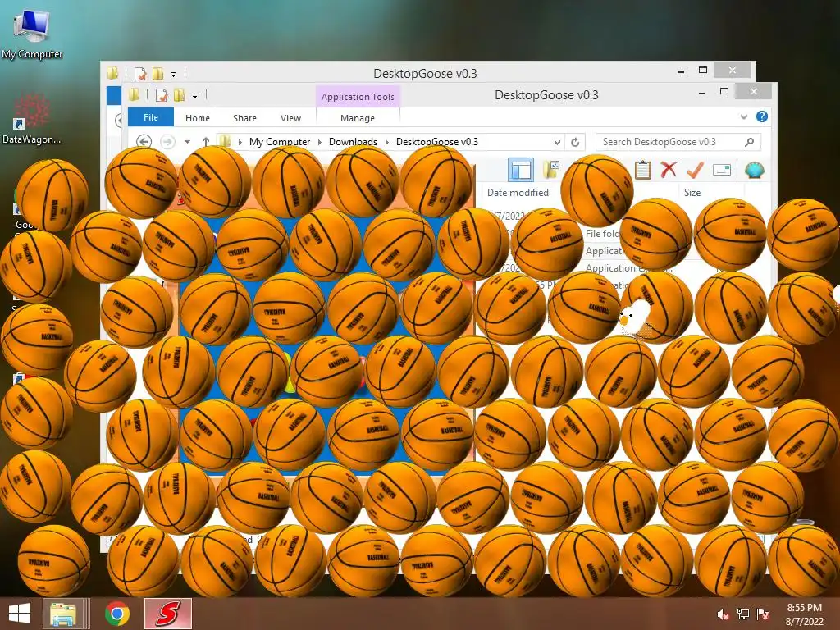Open the File menu tab
The width and height of the screenshot is (840, 630).
tap(151, 117)
